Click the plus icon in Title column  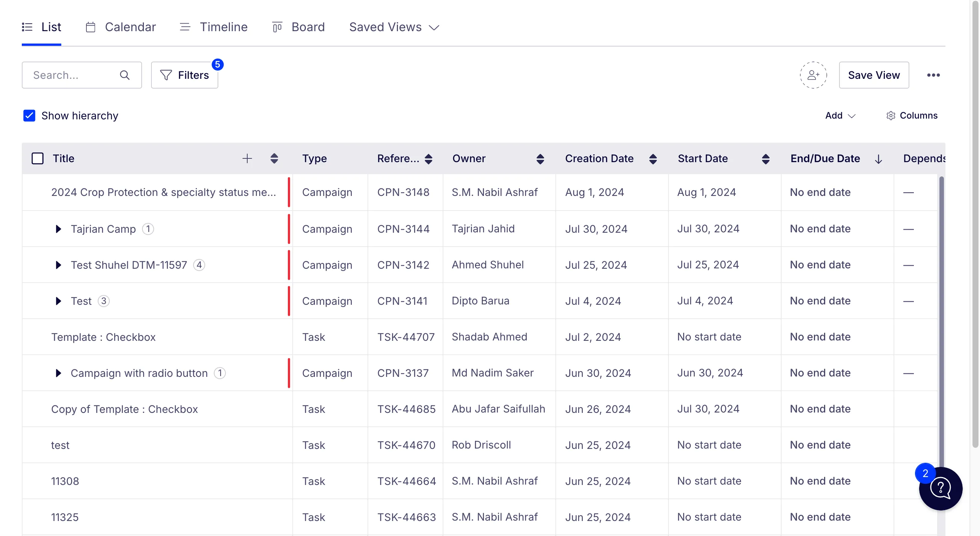pyautogui.click(x=247, y=158)
